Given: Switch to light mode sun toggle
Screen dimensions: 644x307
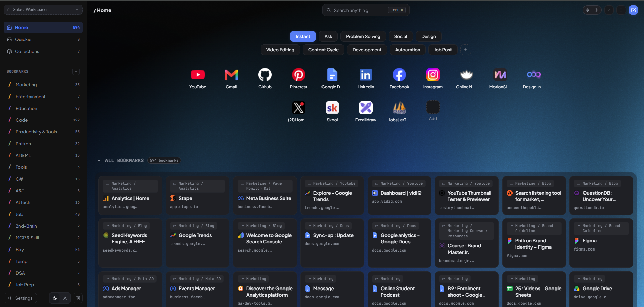Looking at the screenshot, I should 65,298.
